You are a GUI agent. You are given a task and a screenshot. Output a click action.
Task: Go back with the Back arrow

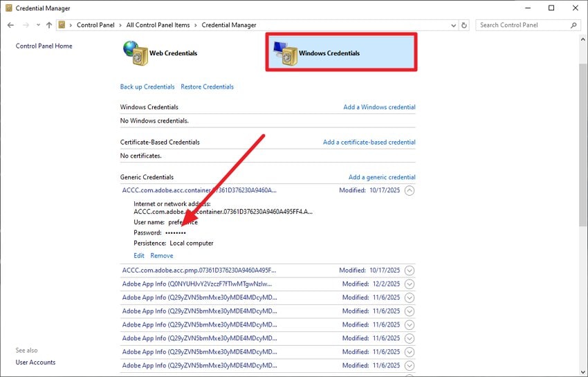[x=10, y=25]
